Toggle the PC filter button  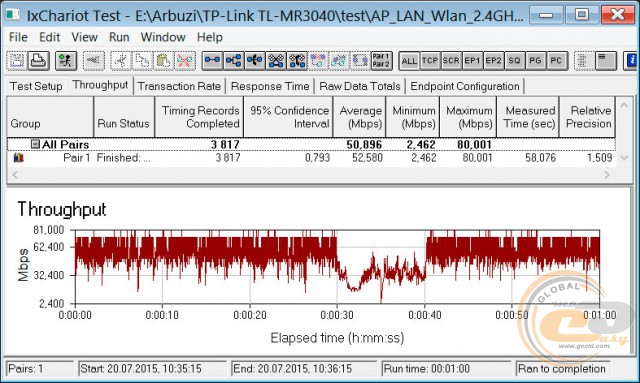pos(557,61)
